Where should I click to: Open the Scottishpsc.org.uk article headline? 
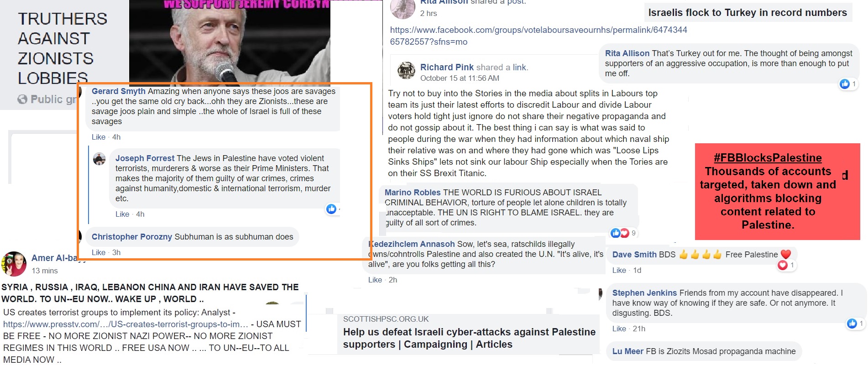point(469,338)
